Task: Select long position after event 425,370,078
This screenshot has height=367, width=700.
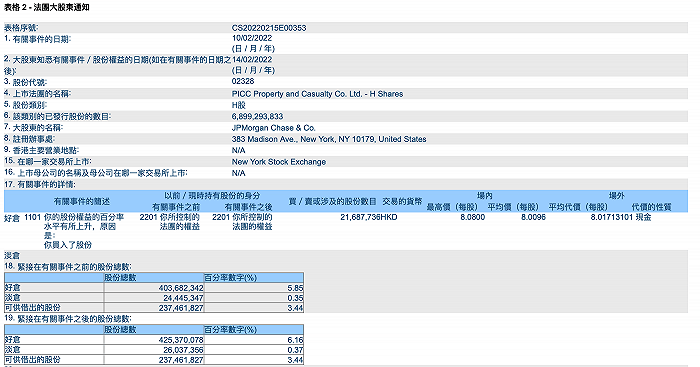Action: tap(181, 340)
